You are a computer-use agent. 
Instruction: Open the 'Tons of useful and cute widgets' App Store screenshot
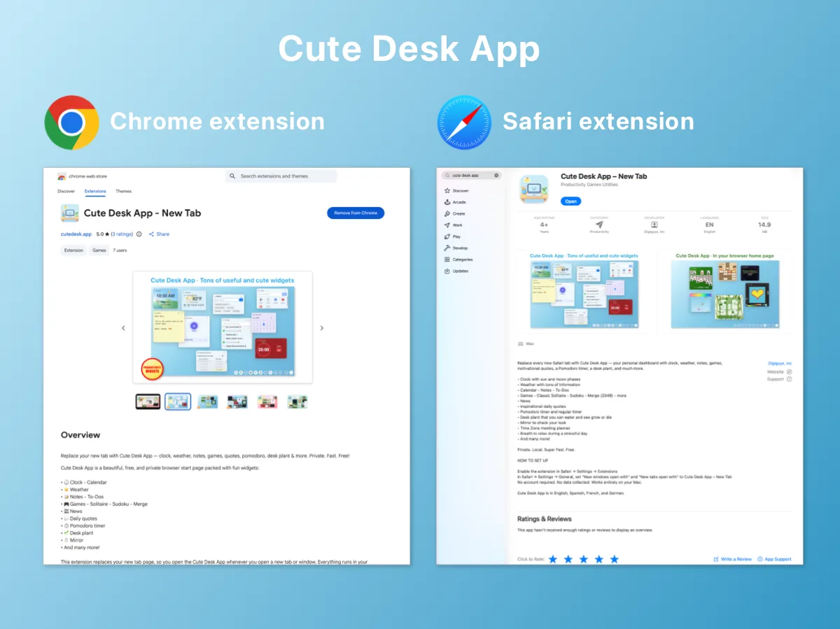pos(584,290)
